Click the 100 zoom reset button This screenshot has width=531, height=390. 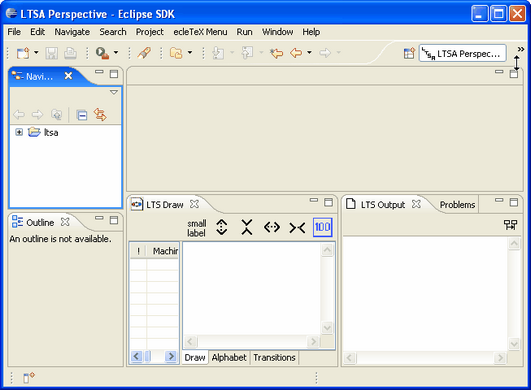[x=322, y=227]
